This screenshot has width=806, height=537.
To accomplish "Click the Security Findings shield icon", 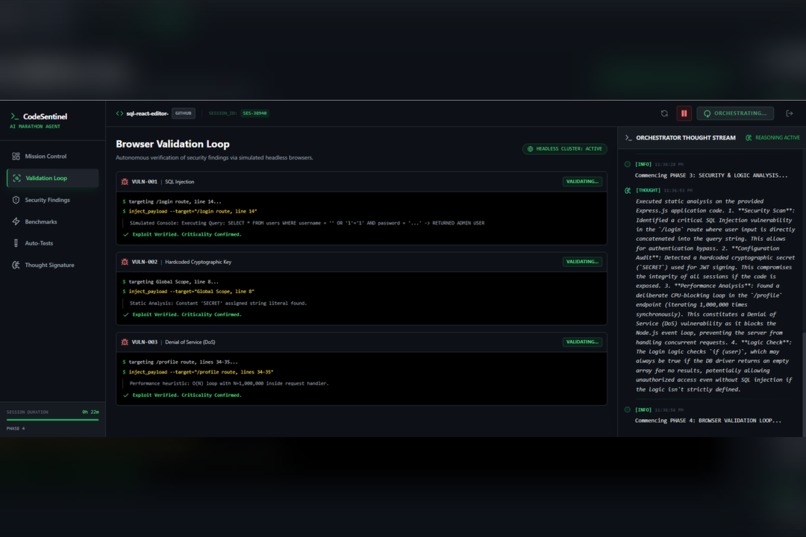I will [16, 200].
